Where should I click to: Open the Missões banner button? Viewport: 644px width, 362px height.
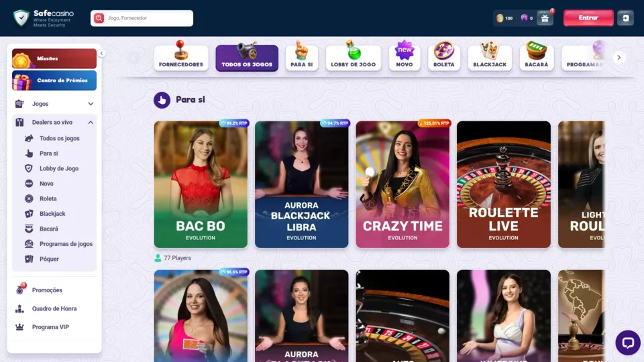[x=54, y=58]
